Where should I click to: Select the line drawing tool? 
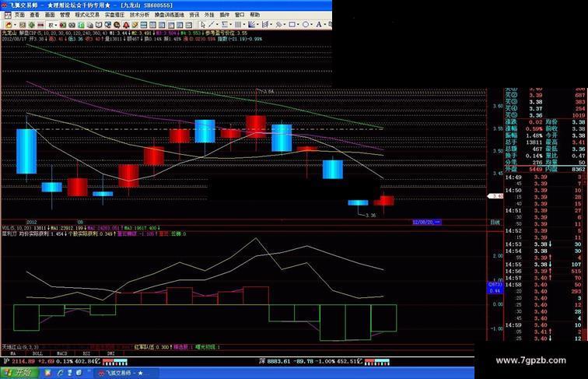click(x=212, y=25)
